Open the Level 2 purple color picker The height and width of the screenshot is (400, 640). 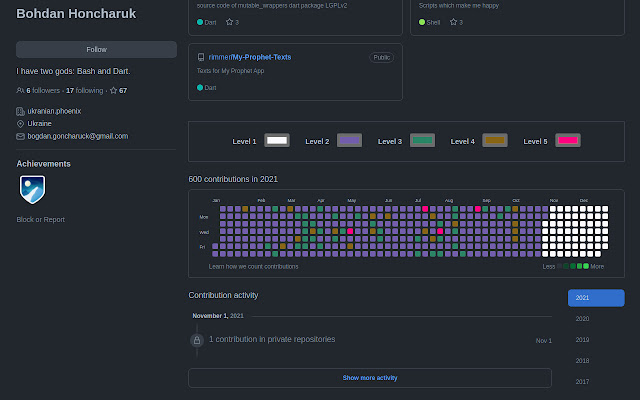(349, 141)
